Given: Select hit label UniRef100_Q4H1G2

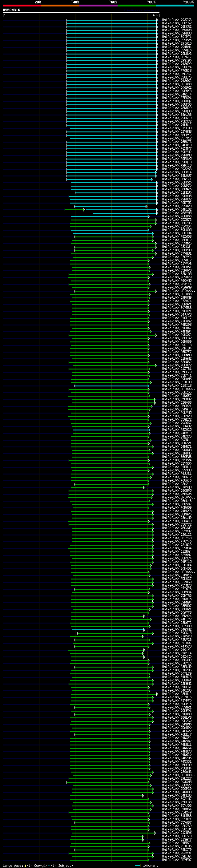Looking at the screenshot, I should [x=177, y=210].
